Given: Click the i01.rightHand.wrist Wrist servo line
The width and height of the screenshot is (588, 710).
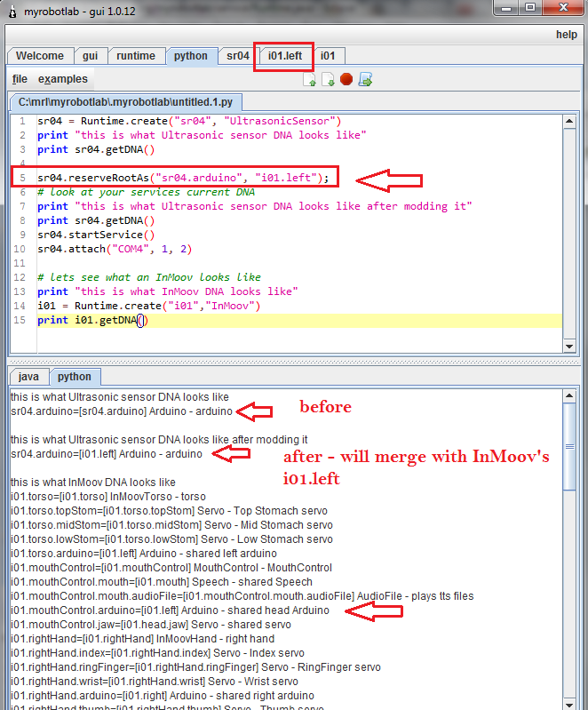Looking at the screenshot, I should [x=155, y=682].
